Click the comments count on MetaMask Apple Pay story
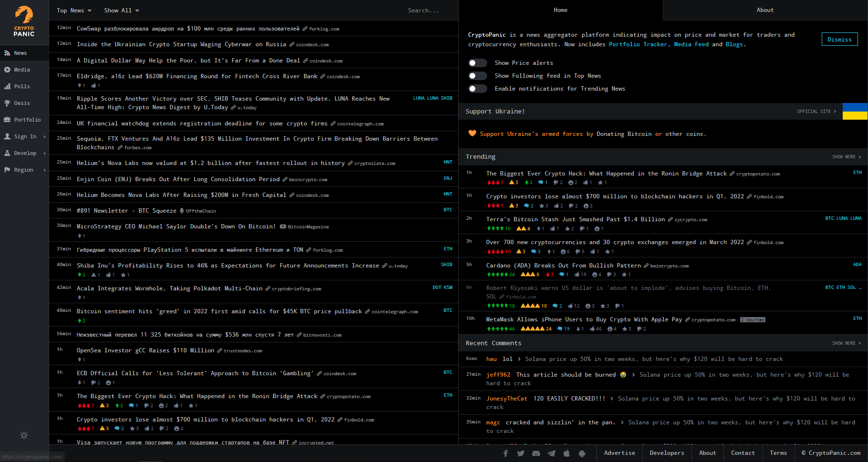This screenshot has height=462, width=868. (564, 329)
